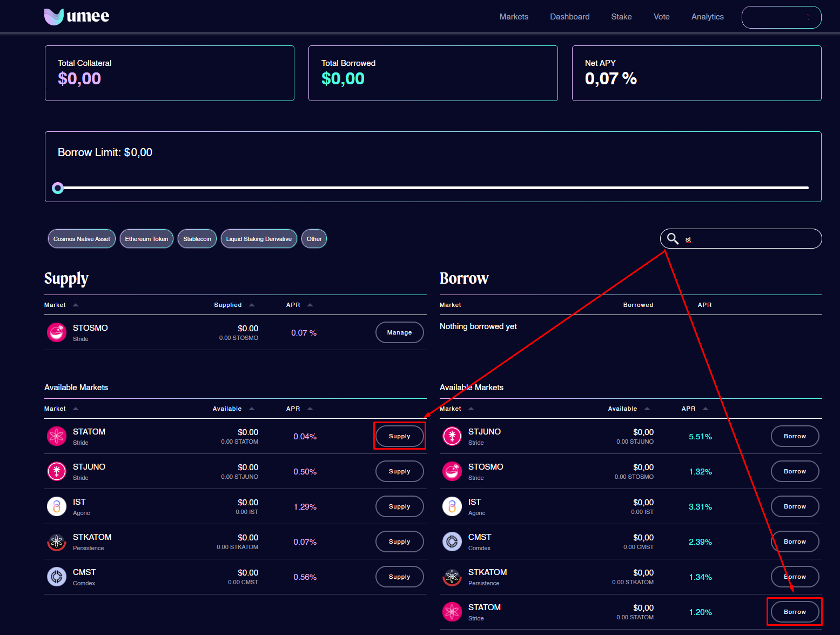The width and height of the screenshot is (840, 635).
Task: Click the Borrow Limit slider handle
Action: point(58,188)
